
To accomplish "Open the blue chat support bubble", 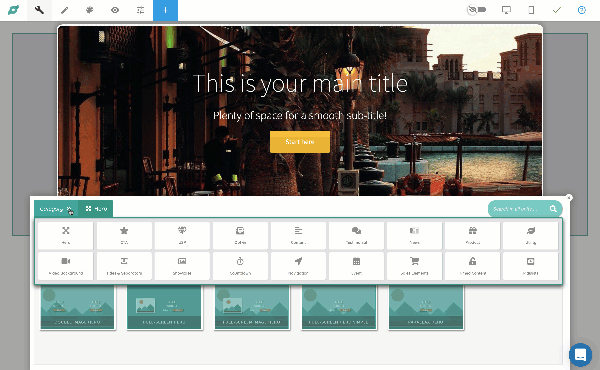I will [x=580, y=354].
